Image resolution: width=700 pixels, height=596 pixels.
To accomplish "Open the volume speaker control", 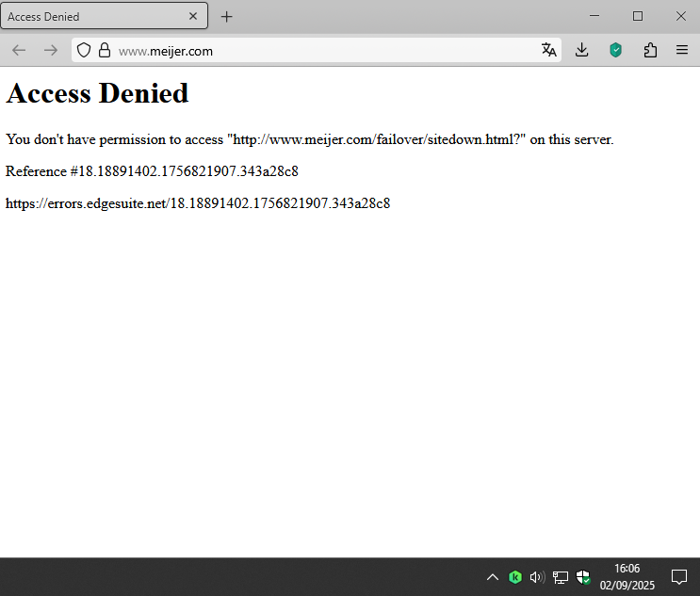I will [538, 577].
